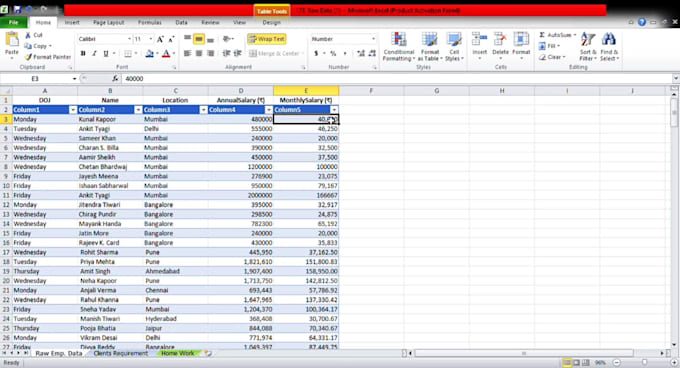This screenshot has height=368, width=680.
Task: Switch to Home Work sheet tab
Action: click(x=178, y=353)
